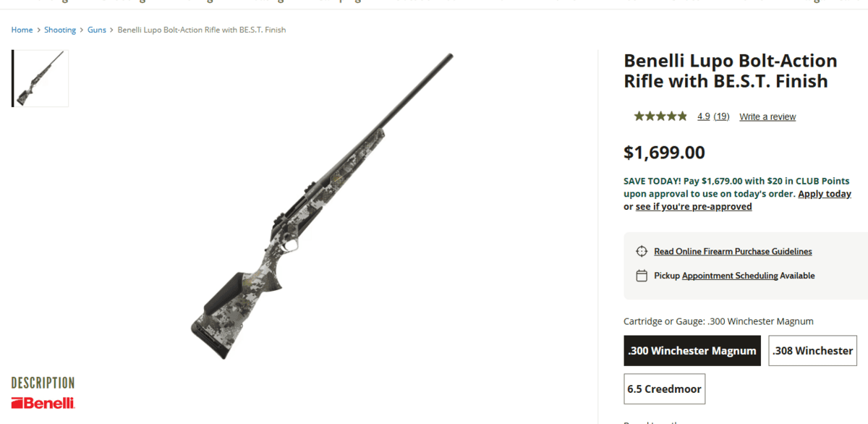Open the Shooting breadcrumb category

pos(60,30)
